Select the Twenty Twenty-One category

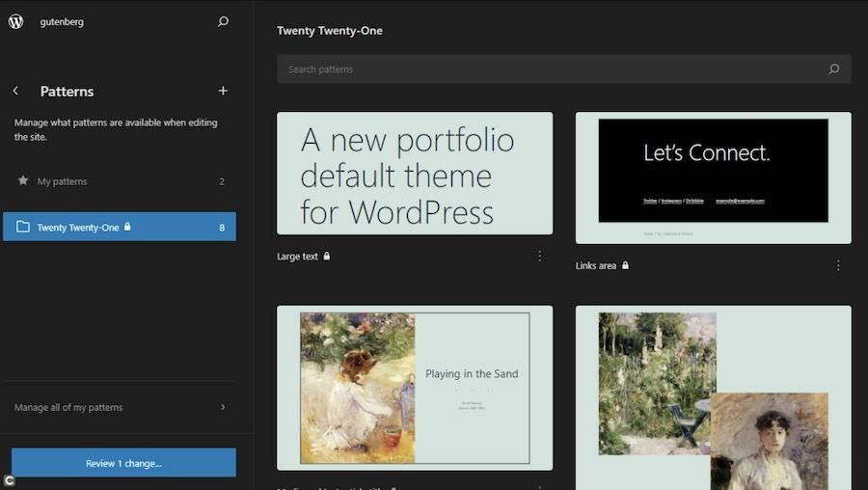(x=120, y=227)
